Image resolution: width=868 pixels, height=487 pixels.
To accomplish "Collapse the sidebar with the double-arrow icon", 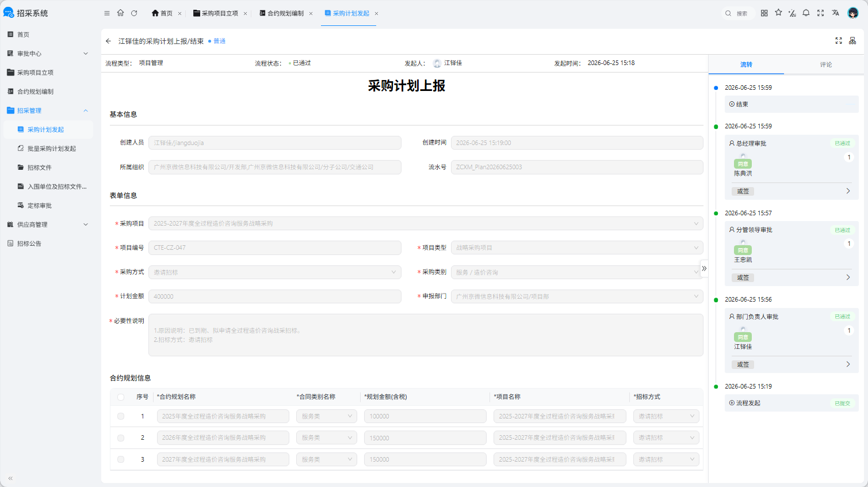I will [10, 478].
